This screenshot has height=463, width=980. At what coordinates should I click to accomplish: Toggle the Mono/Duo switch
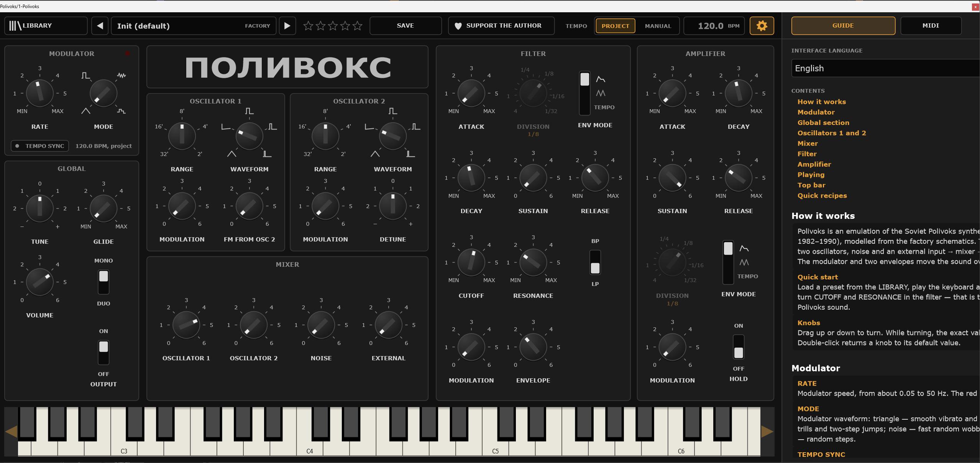coord(103,282)
